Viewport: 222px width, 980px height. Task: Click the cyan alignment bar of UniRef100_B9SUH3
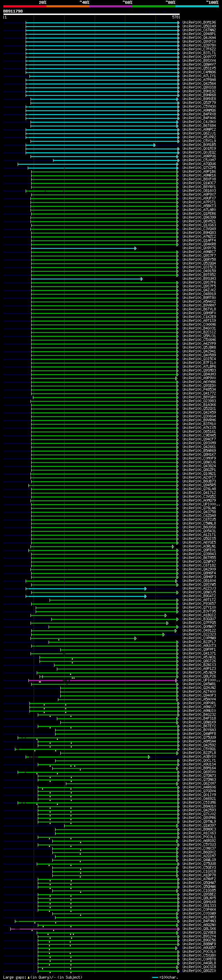point(87,279)
